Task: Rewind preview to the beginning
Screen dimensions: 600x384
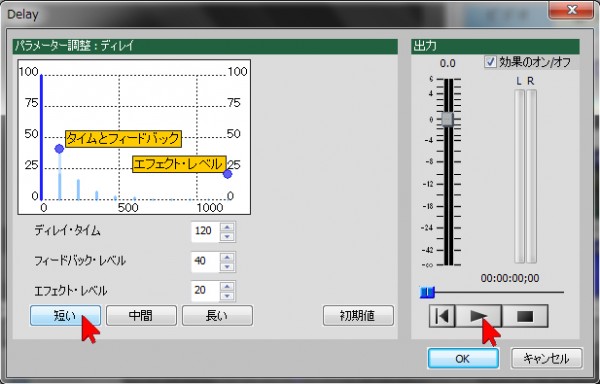Action: [x=442, y=316]
